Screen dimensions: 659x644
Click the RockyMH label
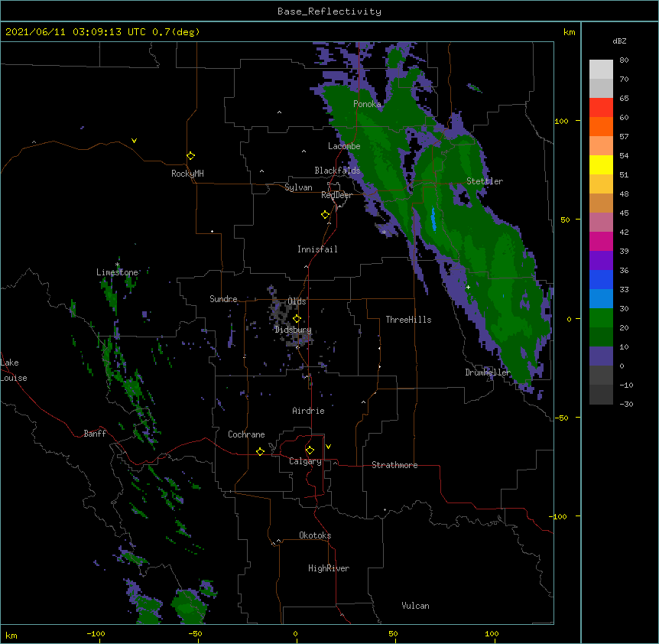187,174
